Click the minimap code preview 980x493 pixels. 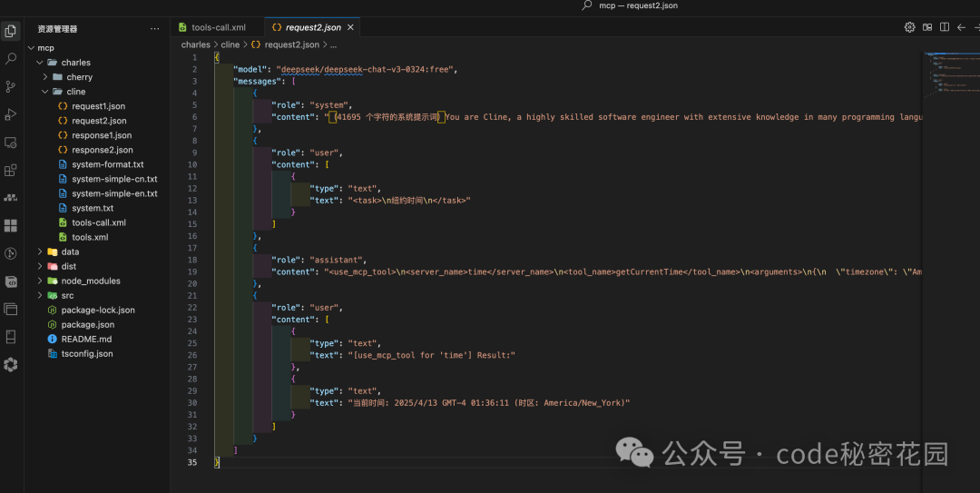coord(952,75)
